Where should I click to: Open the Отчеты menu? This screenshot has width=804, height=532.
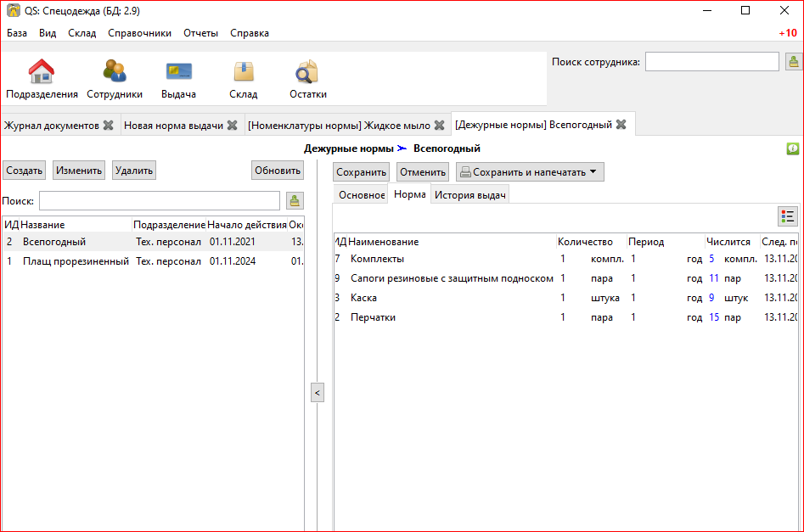coord(200,33)
